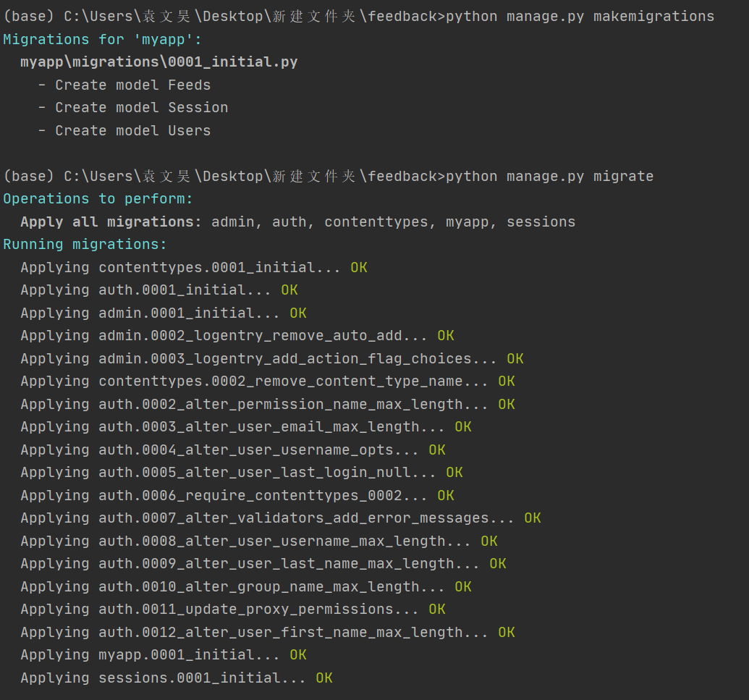Click the 'Apply all migrations:' text
This screenshot has height=700, width=749.
coord(111,222)
